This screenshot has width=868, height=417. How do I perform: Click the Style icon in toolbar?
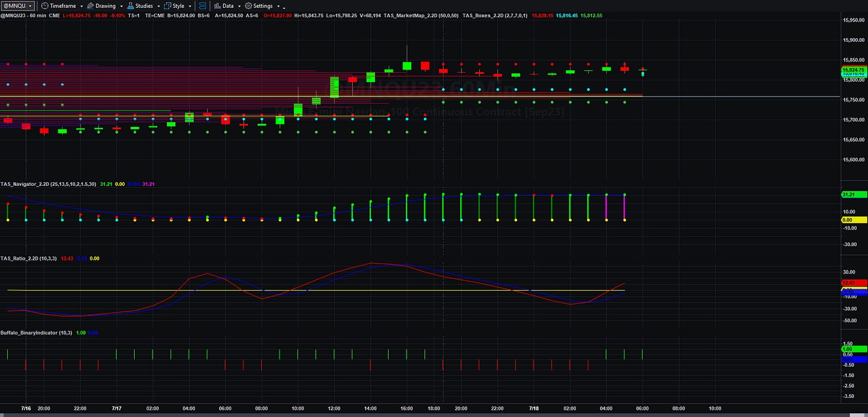167,6
